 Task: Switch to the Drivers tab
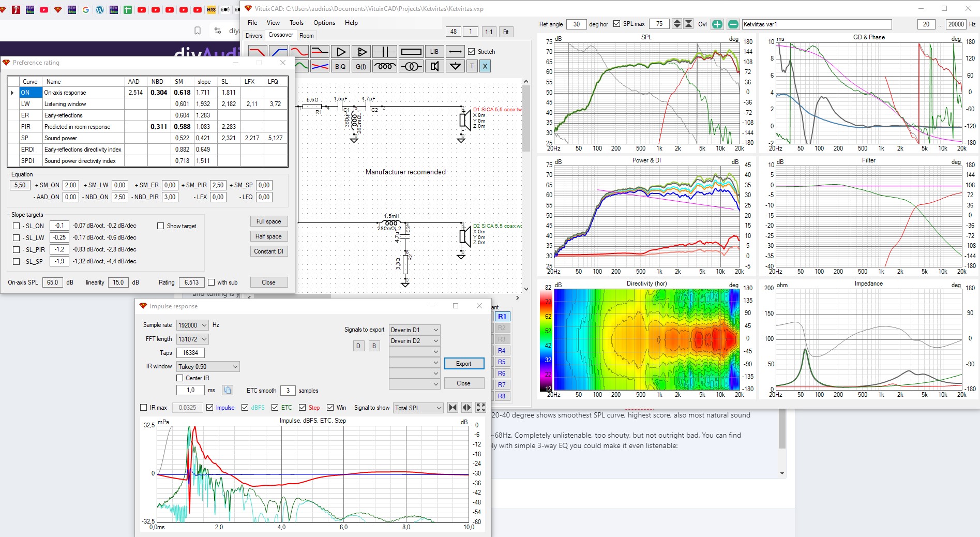tap(254, 36)
